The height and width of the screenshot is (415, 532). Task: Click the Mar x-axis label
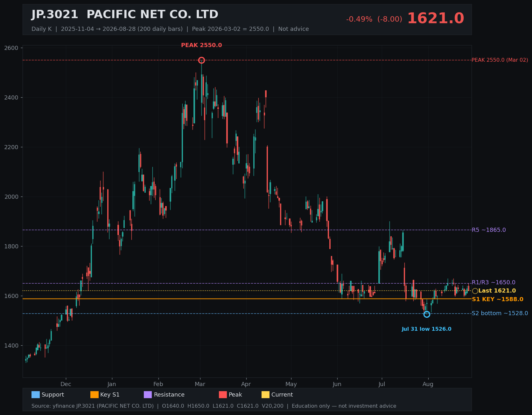(200, 384)
